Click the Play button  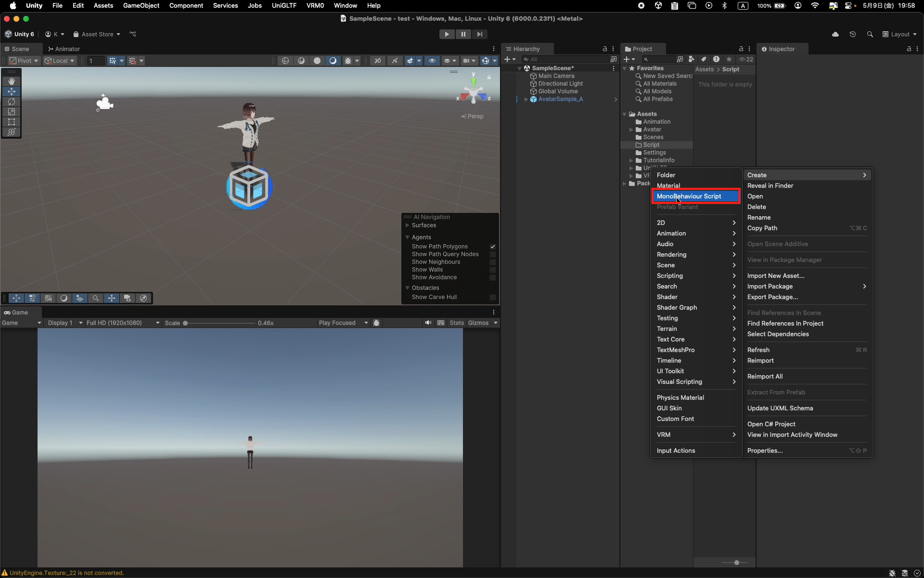tap(447, 34)
